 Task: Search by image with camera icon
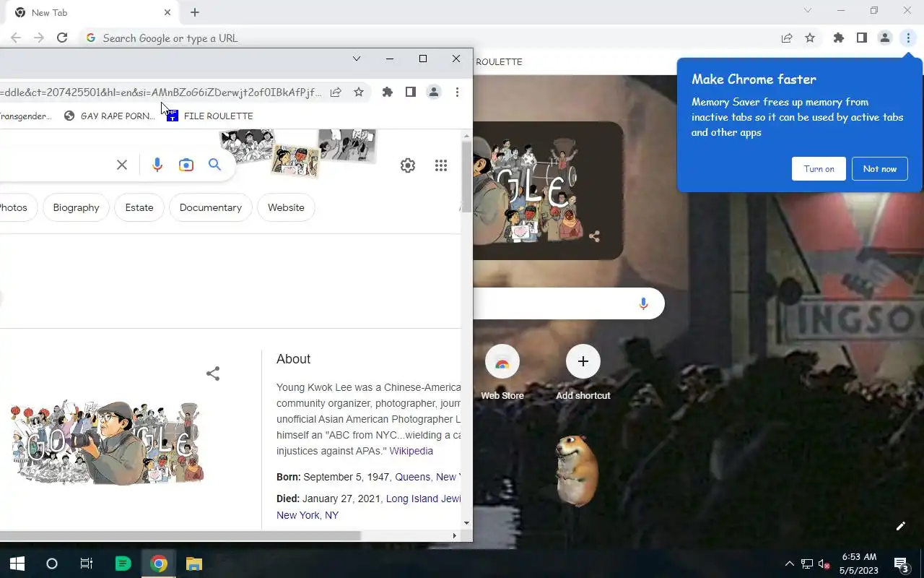coord(186,165)
